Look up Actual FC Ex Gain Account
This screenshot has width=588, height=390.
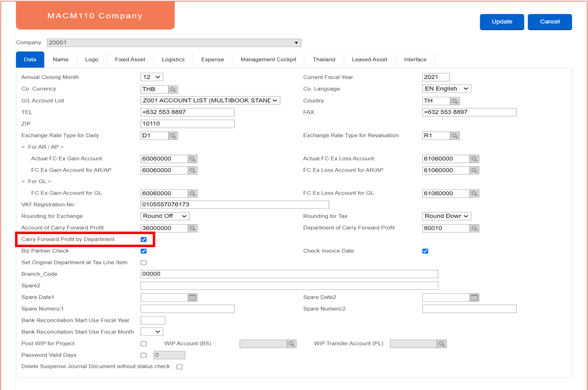click(x=192, y=159)
